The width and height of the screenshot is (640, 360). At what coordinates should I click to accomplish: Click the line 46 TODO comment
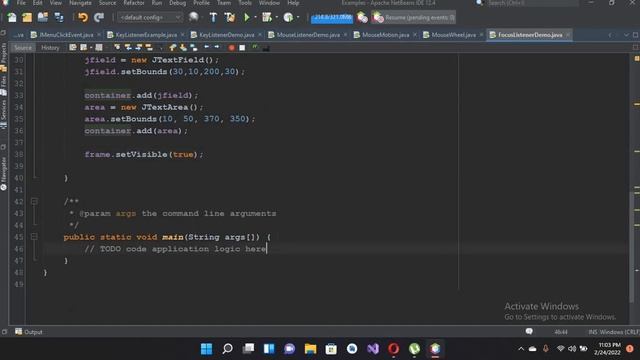(x=176, y=249)
